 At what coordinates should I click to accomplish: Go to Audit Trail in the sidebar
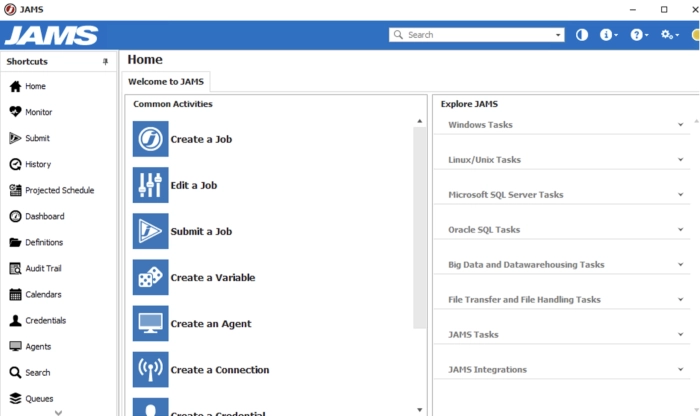coord(43,268)
